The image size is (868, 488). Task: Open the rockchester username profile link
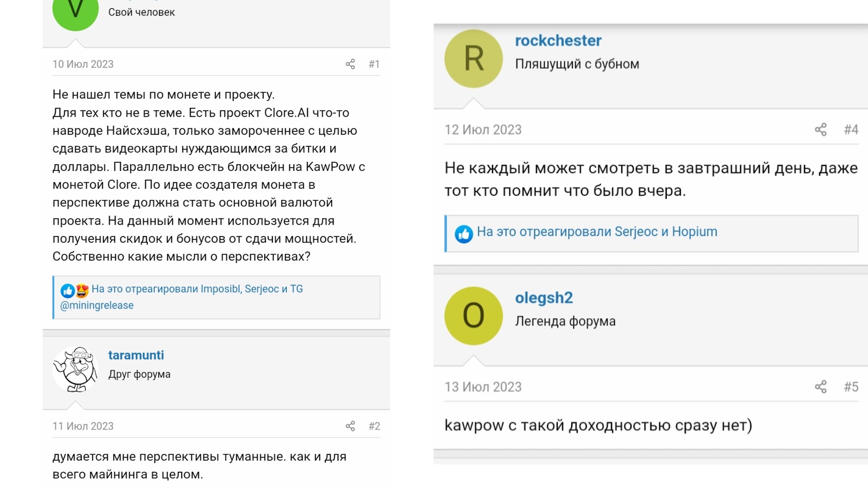(x=558, y=41)
